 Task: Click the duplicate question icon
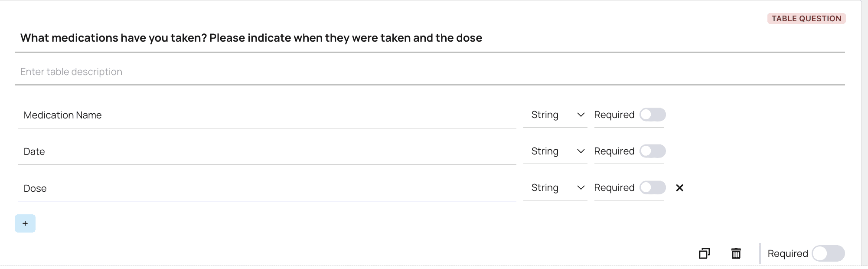(704, 253)
